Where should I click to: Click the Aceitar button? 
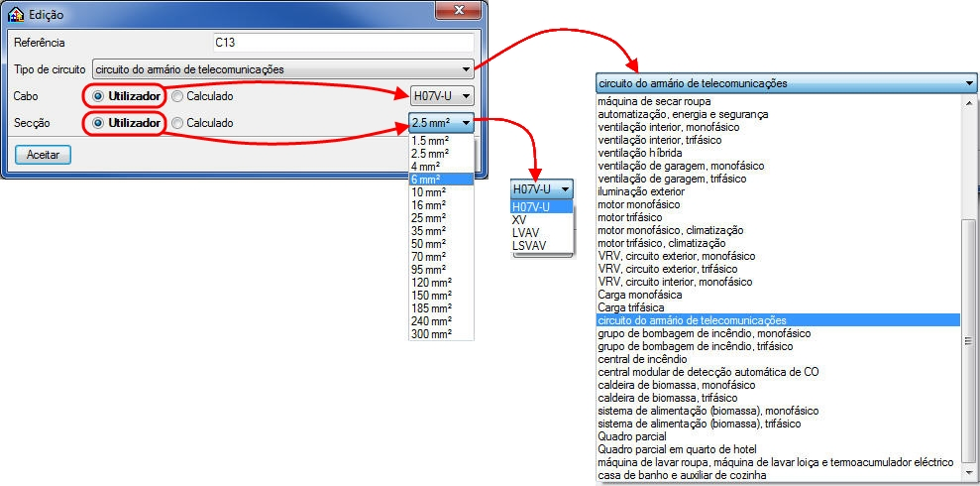click(44, 155)
